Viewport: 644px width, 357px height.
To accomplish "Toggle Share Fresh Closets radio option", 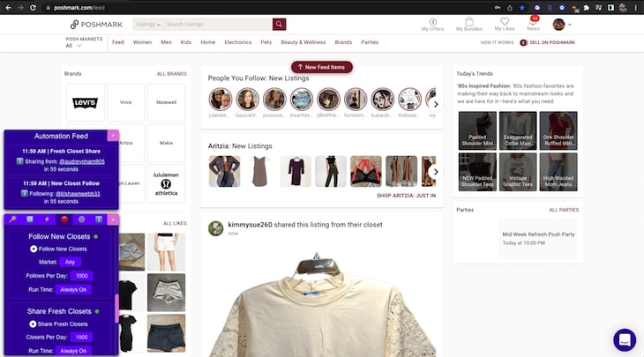I will click(x=33, y=324).
